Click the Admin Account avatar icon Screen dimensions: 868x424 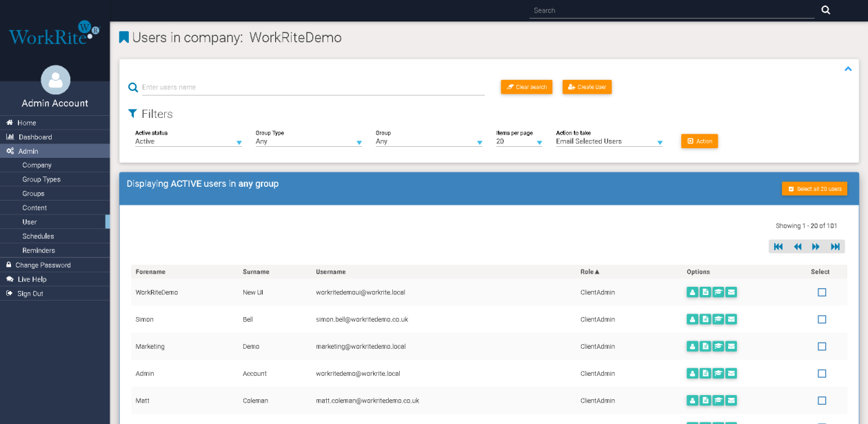55,80
